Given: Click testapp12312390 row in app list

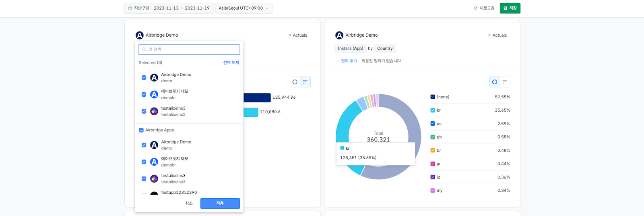Looking at the screenshot, I should point(189,193).
